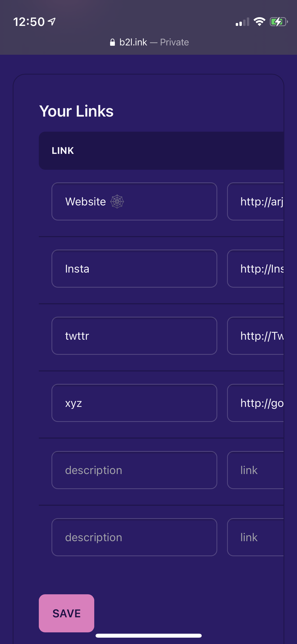The width and height of the screenshot is (297, 644).
Task: Select the twttr description field
Action: [134, 336]
